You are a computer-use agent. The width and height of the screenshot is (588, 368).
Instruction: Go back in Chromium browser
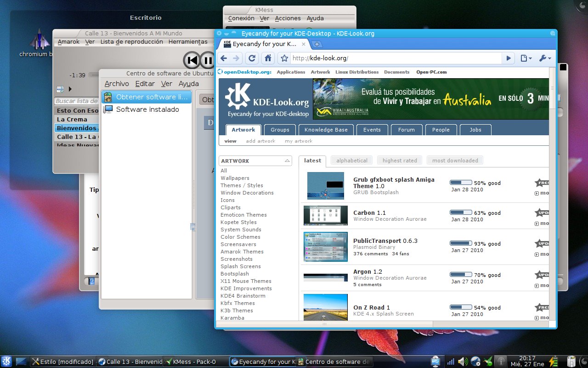coord(224,58)
